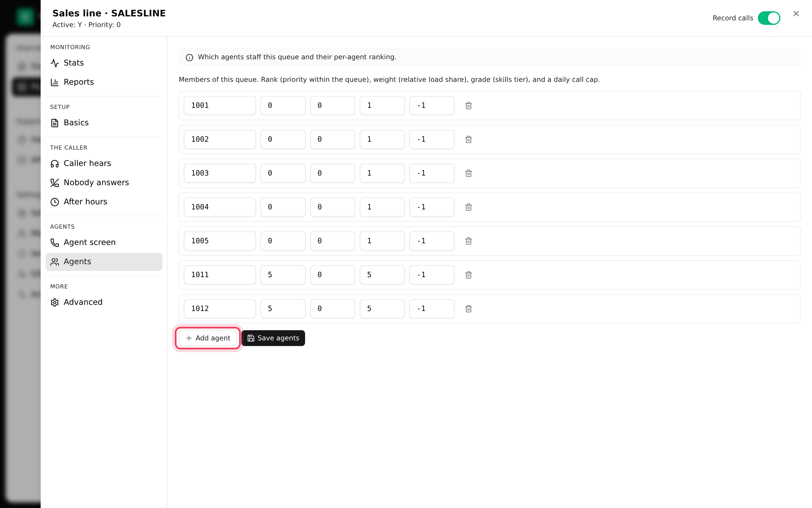The width and height of the screenshot is (812, 508).
Task: Open the Stats section
Action: click(104, 63)
